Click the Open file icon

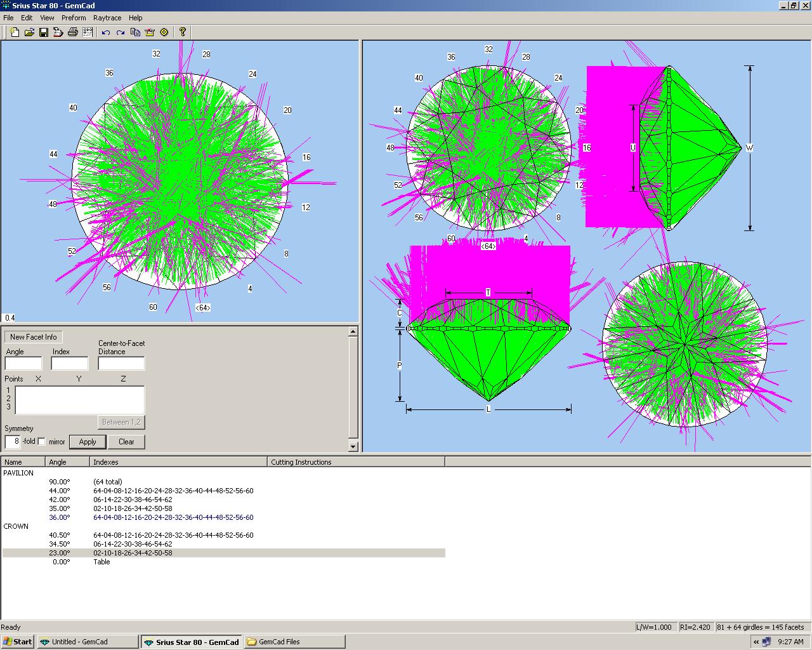coord(29,32)
